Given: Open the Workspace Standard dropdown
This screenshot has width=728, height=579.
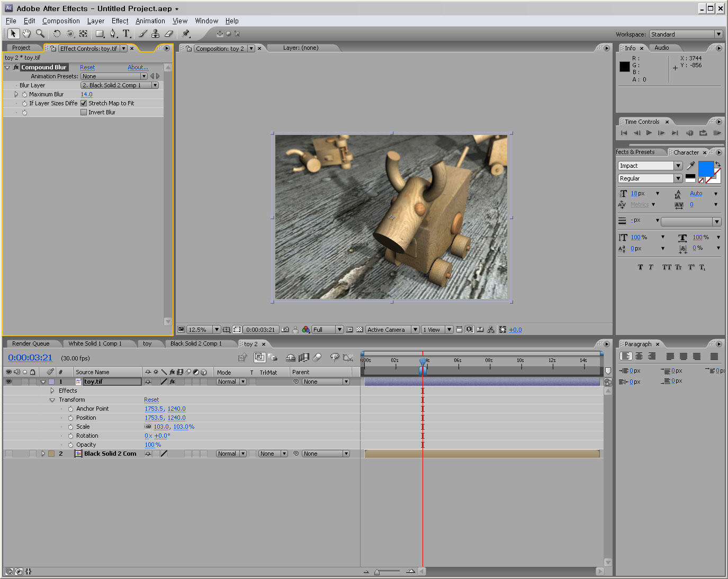Looking at the screenshot, I should pyautogui.click(x=686, y=34).
